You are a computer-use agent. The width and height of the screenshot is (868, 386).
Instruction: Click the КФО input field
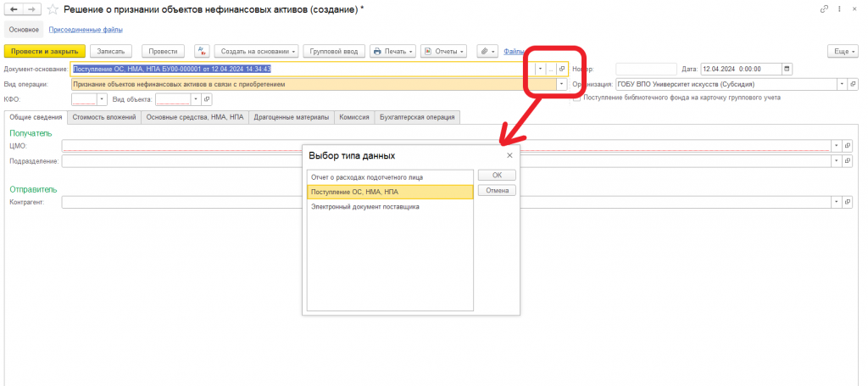pos(84,99)
